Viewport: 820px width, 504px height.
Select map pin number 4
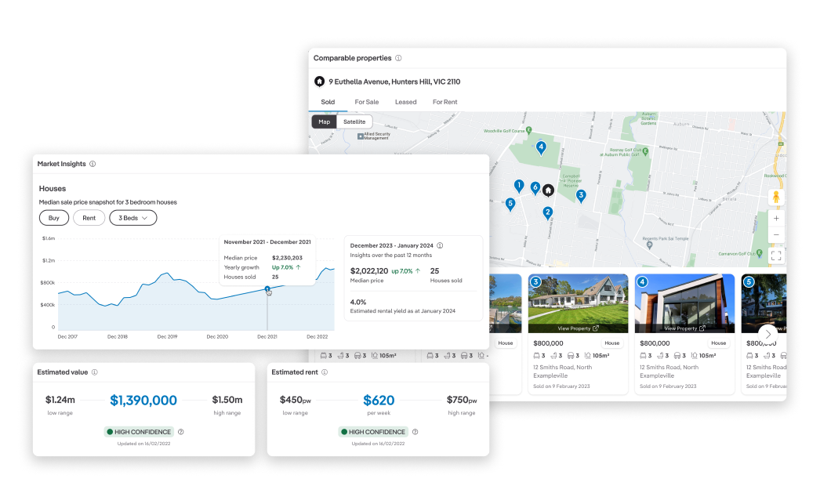tap(541, 148)
